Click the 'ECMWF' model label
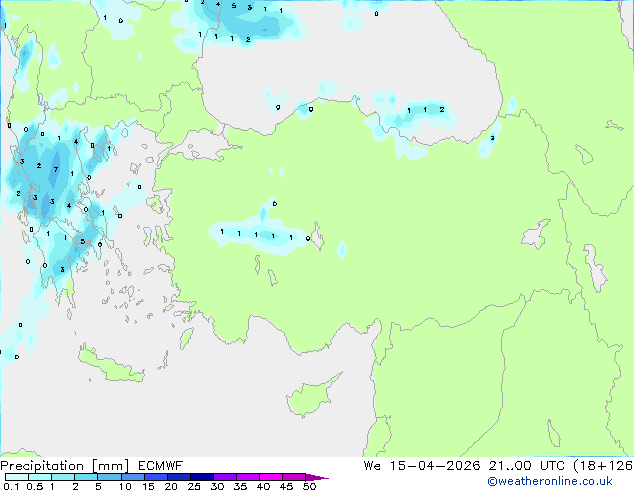This screenshot has height=490, width=634. 161,466
